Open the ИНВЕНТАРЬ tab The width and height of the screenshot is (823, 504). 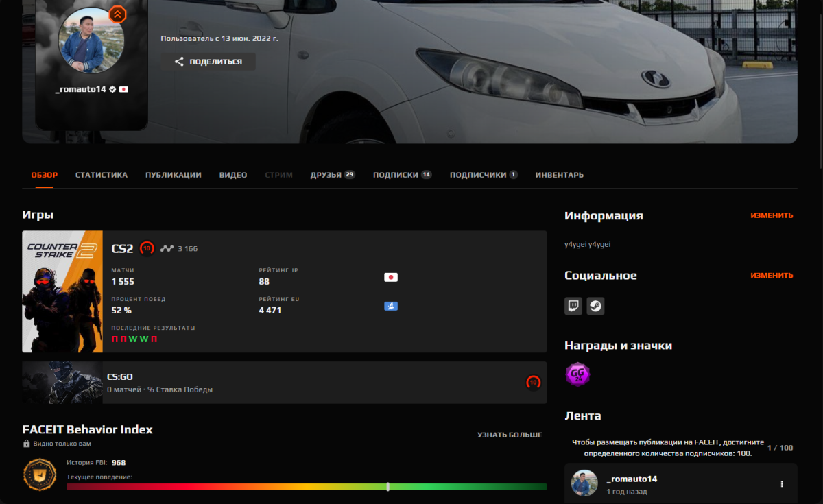[560, 175]
